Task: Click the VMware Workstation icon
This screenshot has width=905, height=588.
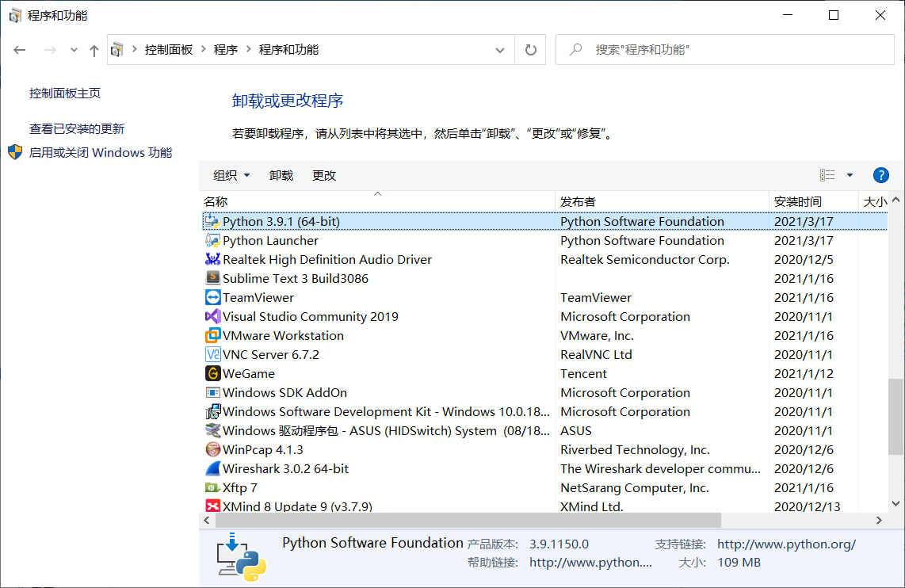Action: pos(212,335)
